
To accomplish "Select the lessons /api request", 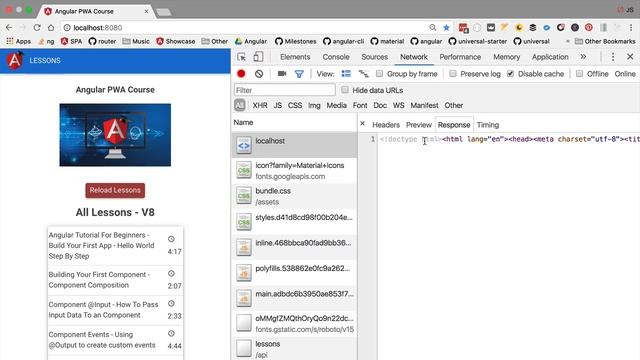I will pyautogui.click(x=294, y=349).
